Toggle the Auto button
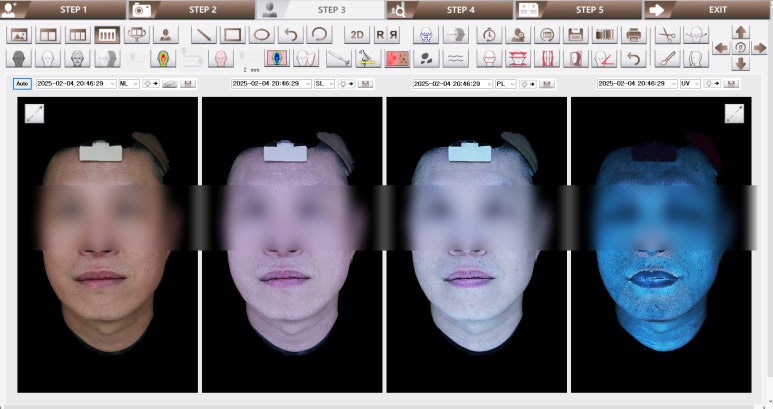This screenshot has height=409, width=773. pyautogui.click(x=22, y=84)
